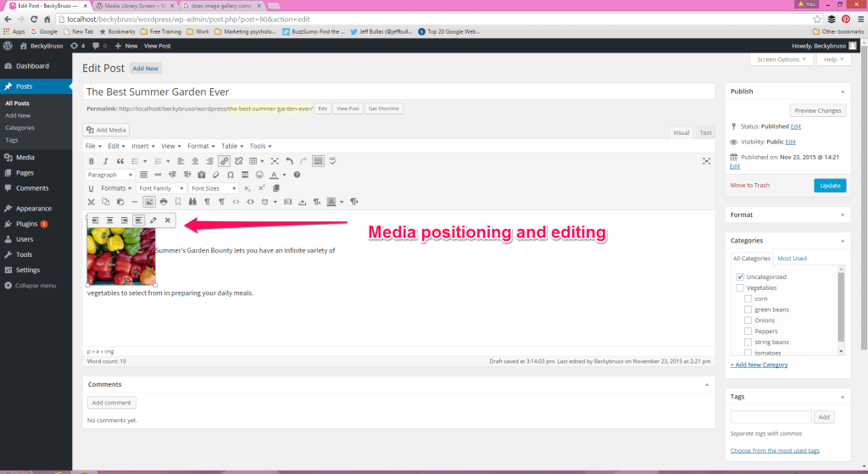Click the subscript icon
The width and height of the screenshot is (868, 474).
(247, 188)
